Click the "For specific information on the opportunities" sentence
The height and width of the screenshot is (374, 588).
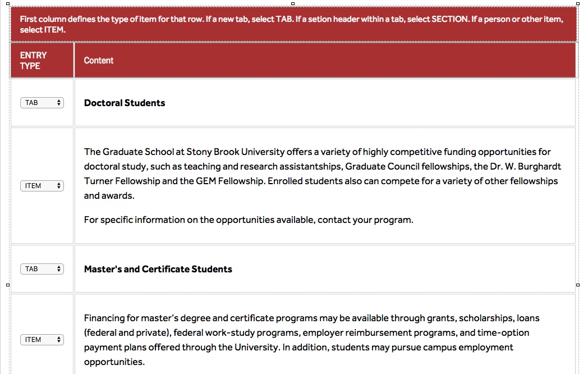pyautogui.click(x=249, y=220)
